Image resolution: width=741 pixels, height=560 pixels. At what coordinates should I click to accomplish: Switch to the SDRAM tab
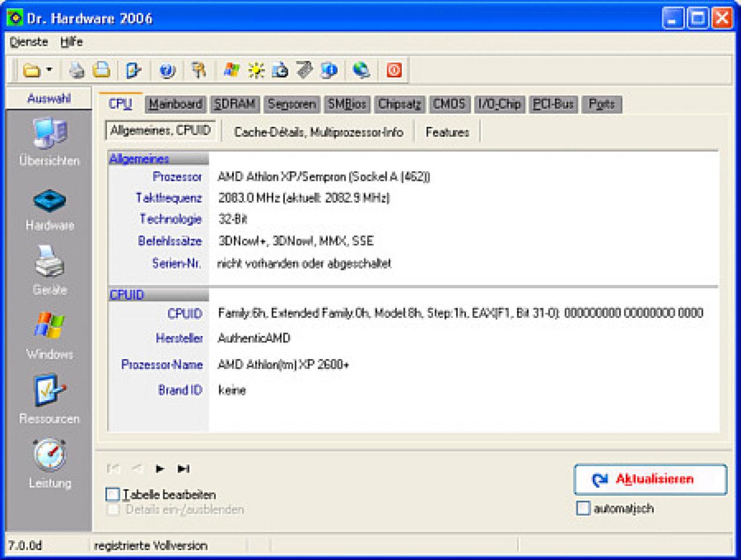234,104
